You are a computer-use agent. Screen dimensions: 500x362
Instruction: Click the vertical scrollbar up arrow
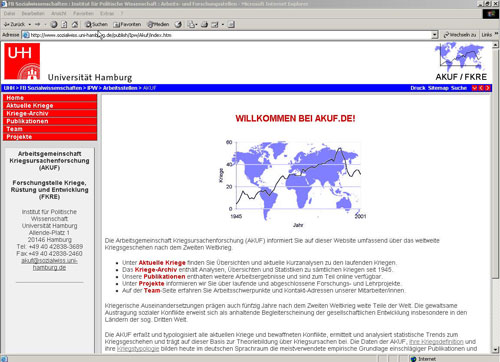(x=495, y=45)
